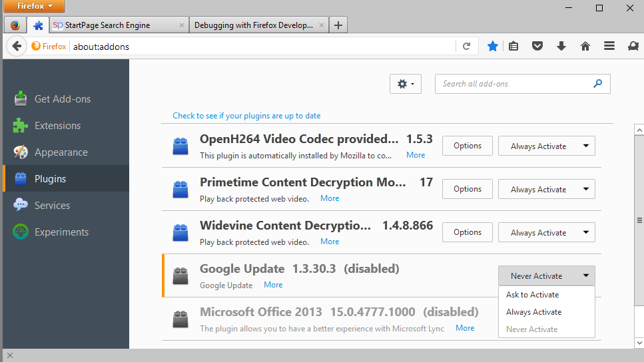The image size is (644, 362).
Task: Open the hamburger menu icon
Action: [609, 46]
